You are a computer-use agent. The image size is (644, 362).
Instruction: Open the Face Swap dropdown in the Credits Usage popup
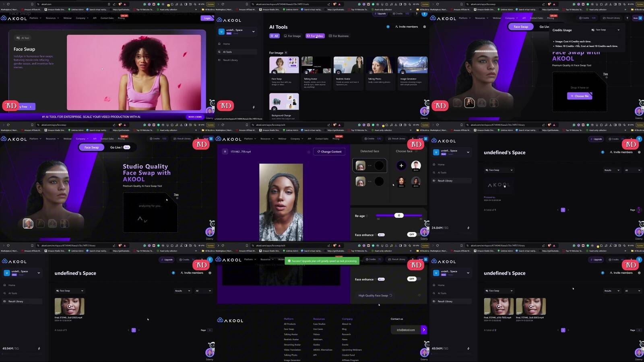pos(605,30)
